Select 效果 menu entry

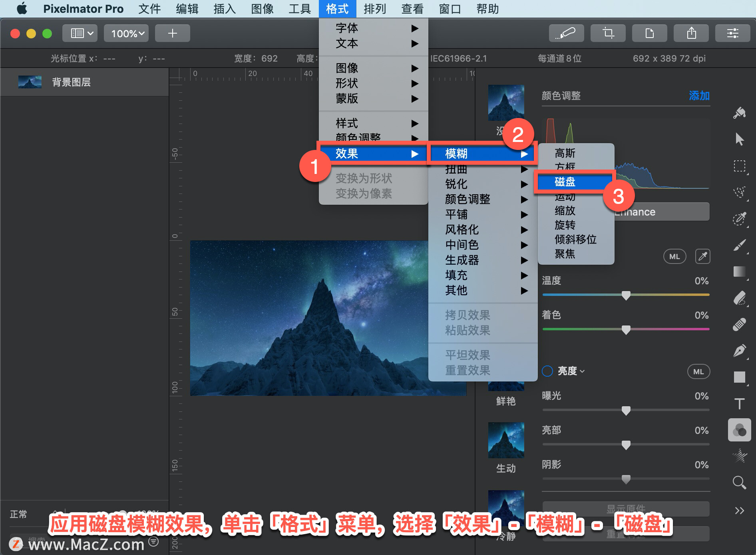coord(374,154)
